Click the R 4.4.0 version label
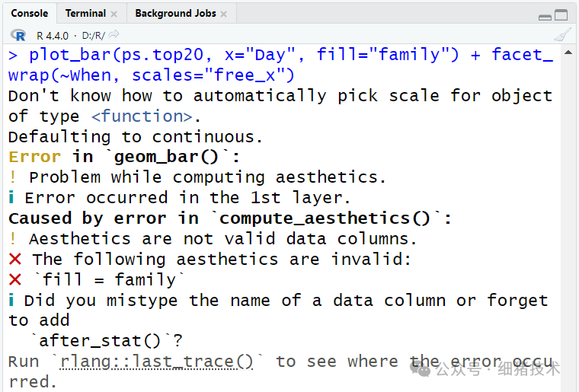Image resolution: width=579 pixels, height=392 pixels. pyautogui.click(x=52, y=36)
